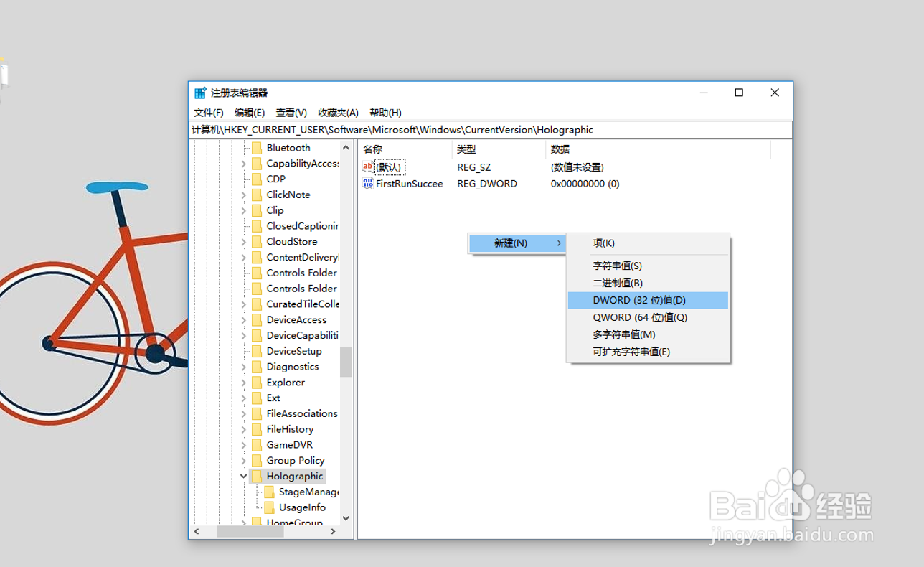The width and height of the screenshot is (924, 567).
Task: Click the tree vertical scrollbar thumb
Action: click(x=346, y=362)
